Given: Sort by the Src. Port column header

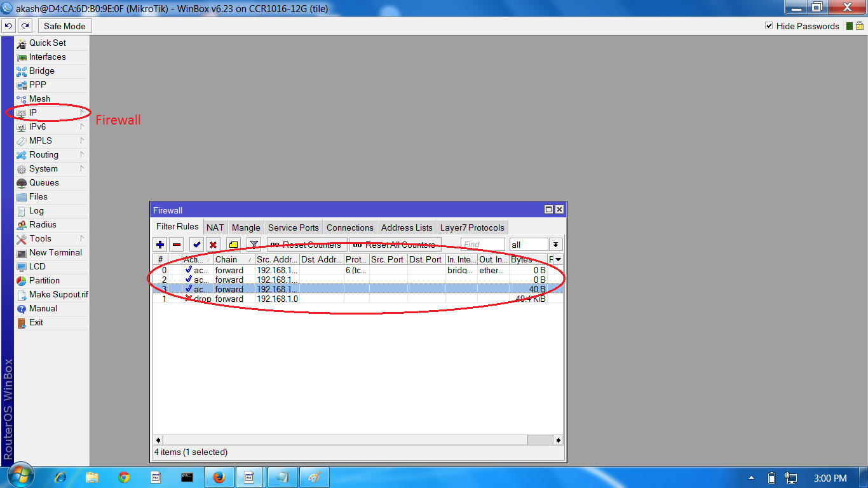Looking at the screenshot, I should point(388,259).
